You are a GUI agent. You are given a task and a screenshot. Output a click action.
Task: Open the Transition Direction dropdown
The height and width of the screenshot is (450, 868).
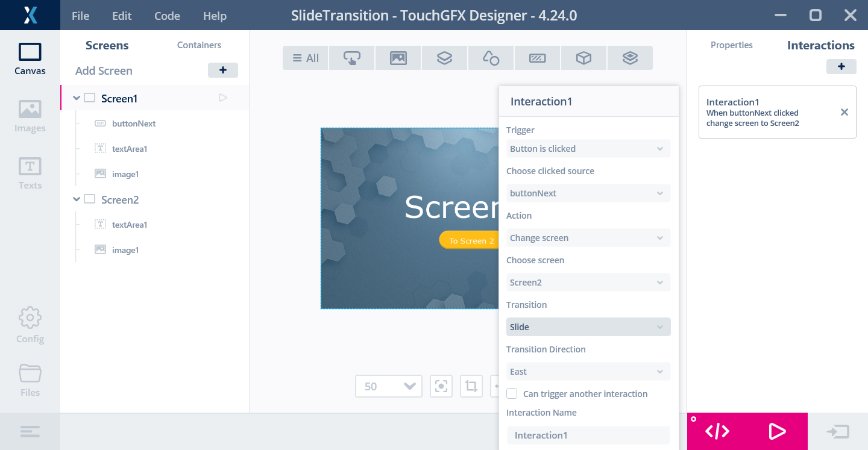(588, 372)
